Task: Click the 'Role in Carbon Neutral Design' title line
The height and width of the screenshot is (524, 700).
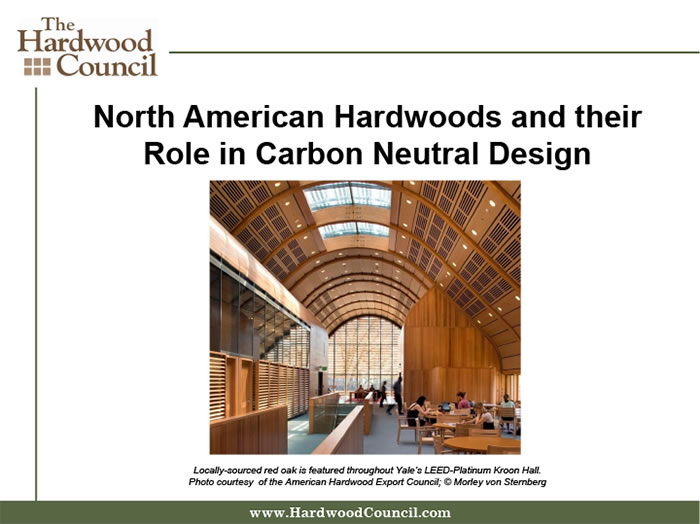Action: coord(367,154)
